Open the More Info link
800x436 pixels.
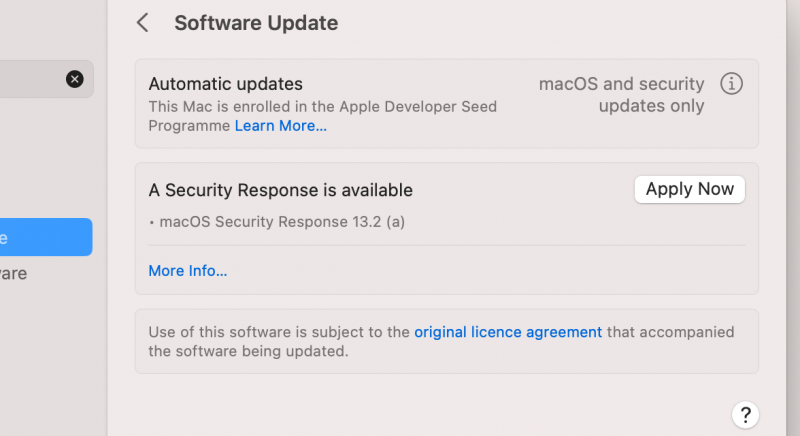click(x=187, y=270)
